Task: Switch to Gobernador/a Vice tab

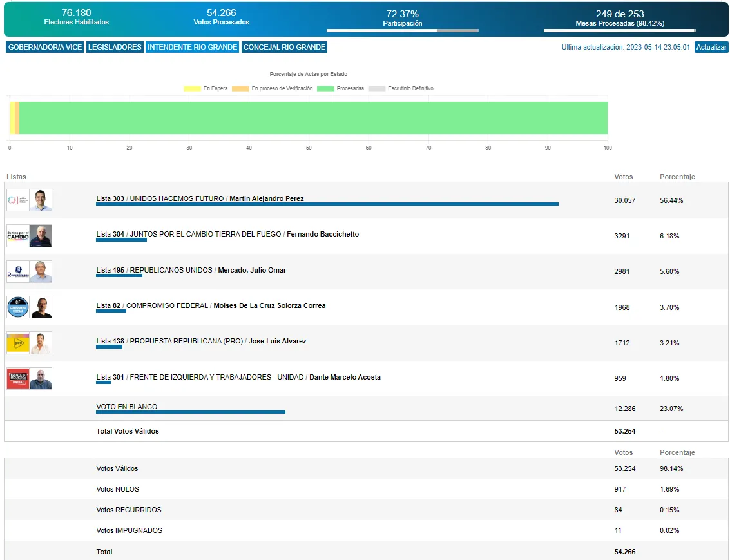Action: (x=45, y=47)
